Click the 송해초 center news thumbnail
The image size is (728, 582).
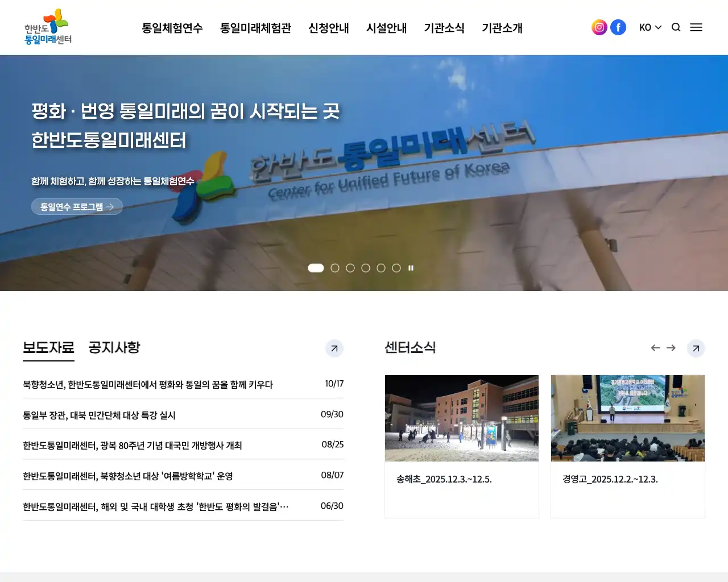click(x=461, y=418)
